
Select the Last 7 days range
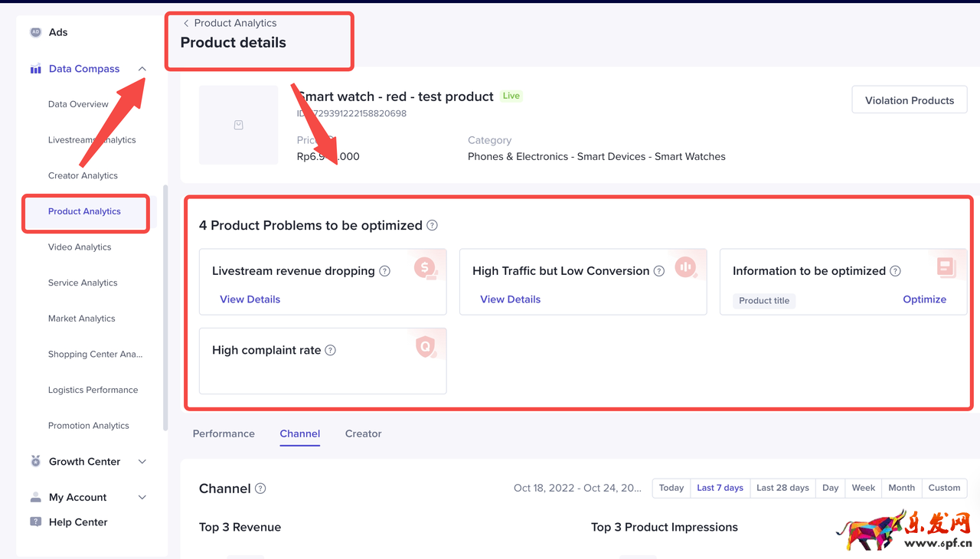[720, 488]
